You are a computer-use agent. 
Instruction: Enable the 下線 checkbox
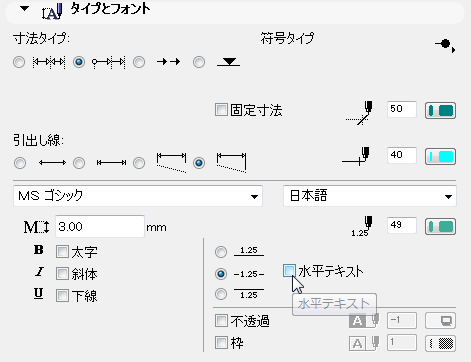62,296
